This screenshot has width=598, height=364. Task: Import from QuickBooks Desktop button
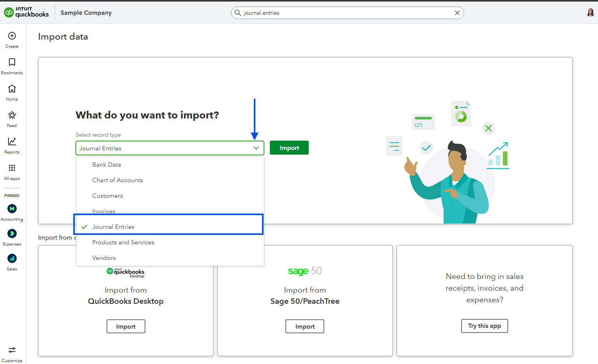pos(126,326)
